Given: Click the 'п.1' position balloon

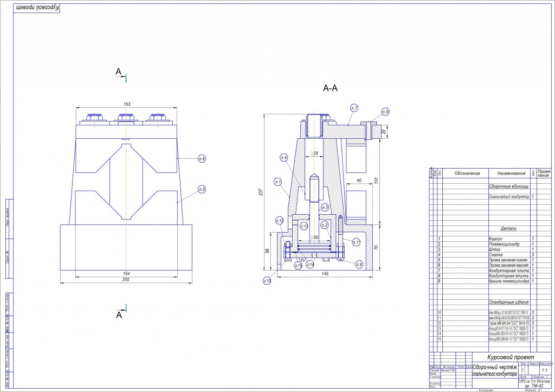Looking at the screenshot, I should tap(278, 182).
